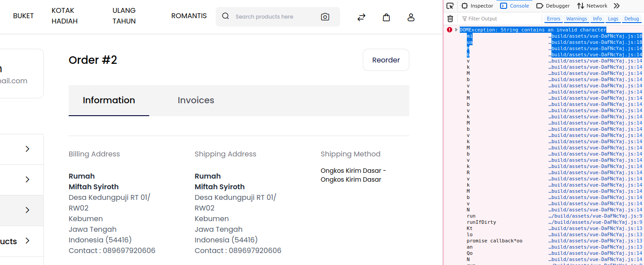Viewport: 644px width, 265px height.
Task: Toggle the Errors filter in console
Action: (x=553, y=19)
